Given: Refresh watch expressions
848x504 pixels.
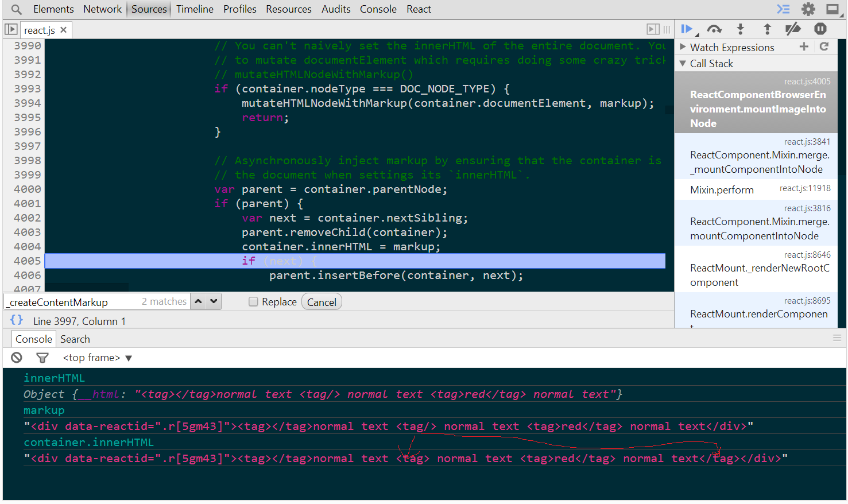Looking at the screenshot, I should pos(824,47).
